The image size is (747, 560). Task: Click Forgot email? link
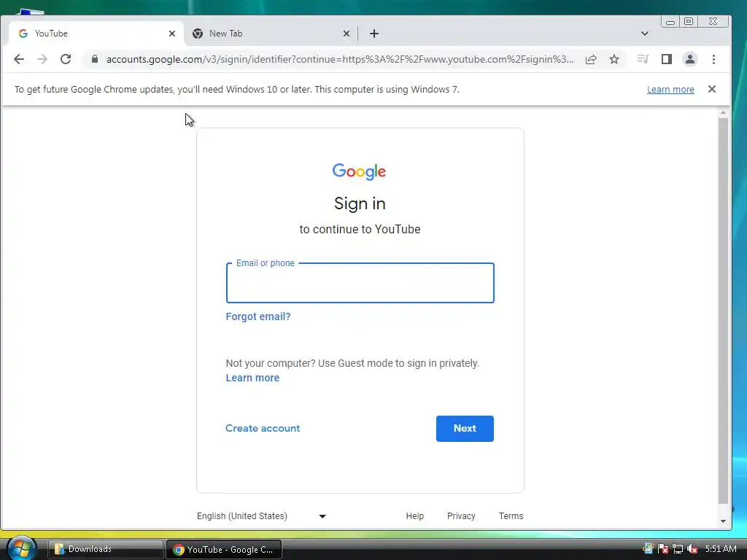(x=258, y=316)
